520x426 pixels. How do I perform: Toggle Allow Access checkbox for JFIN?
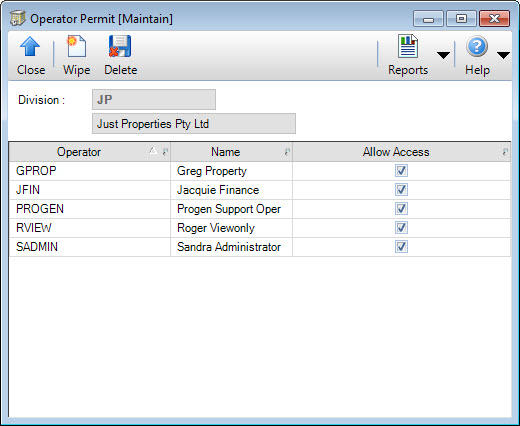click(x=401, y=190)
